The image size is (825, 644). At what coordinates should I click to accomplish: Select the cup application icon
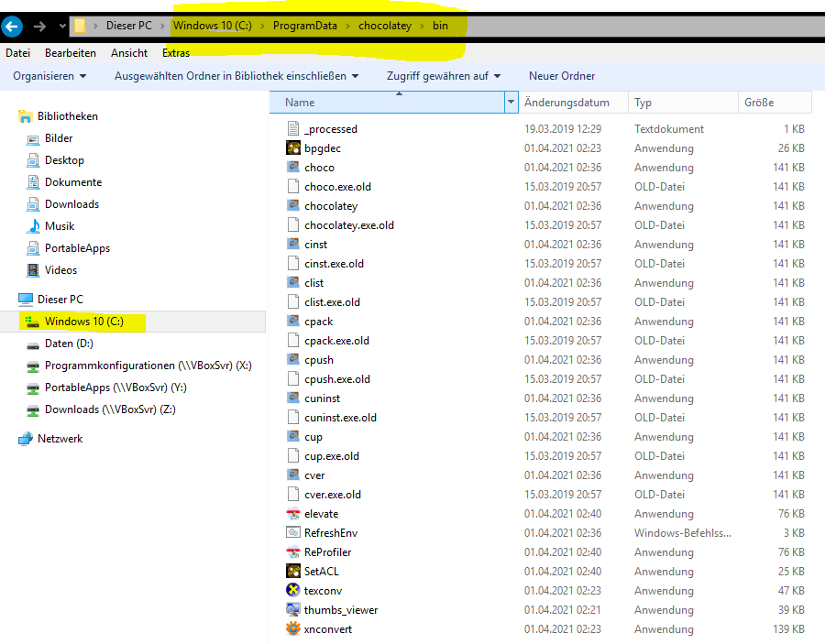click(x=293, y=436)
